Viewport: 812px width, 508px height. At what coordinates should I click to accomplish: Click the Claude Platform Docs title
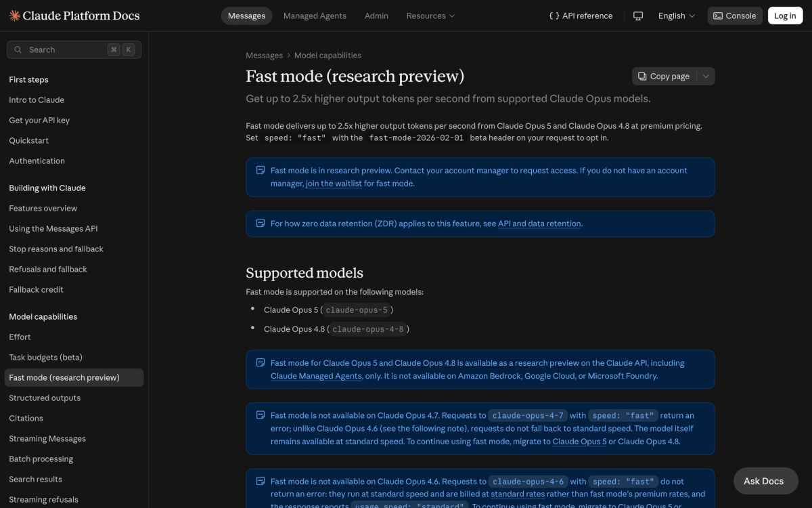pos(81,16)
